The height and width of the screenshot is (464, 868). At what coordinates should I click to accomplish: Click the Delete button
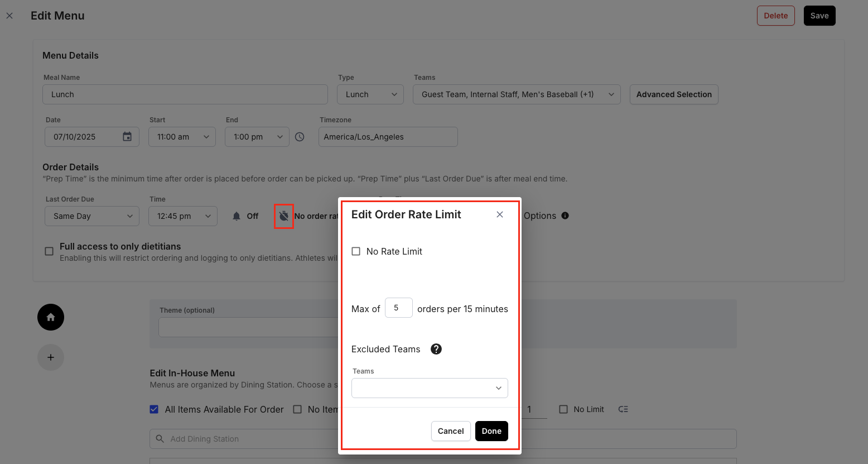(776, 16)
